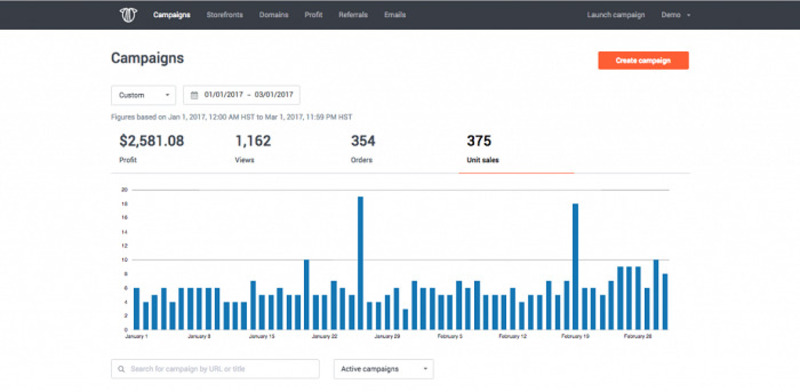Open the Referrals section
The height and width of the screenshot is (392, 800).
coord(353,15)
